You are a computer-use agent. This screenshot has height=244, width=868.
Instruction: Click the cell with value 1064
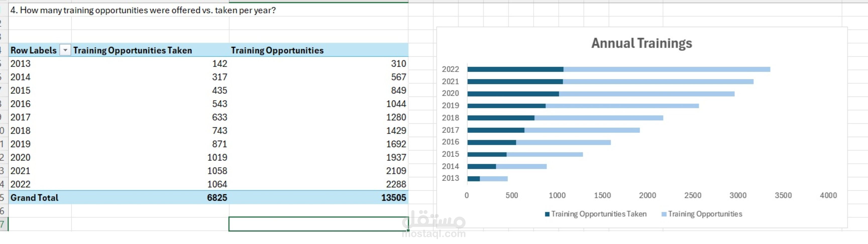(x=150, y=184)
